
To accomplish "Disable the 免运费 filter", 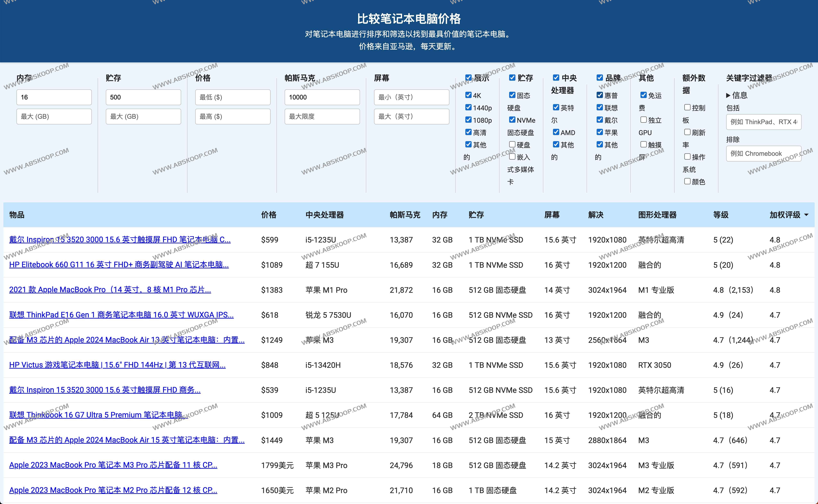I will (643, 95).
